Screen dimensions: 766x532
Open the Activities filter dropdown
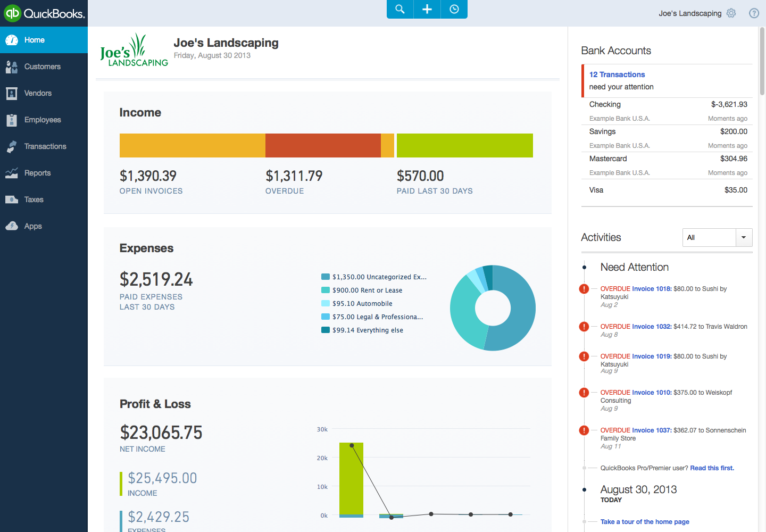tap(744, 237)
